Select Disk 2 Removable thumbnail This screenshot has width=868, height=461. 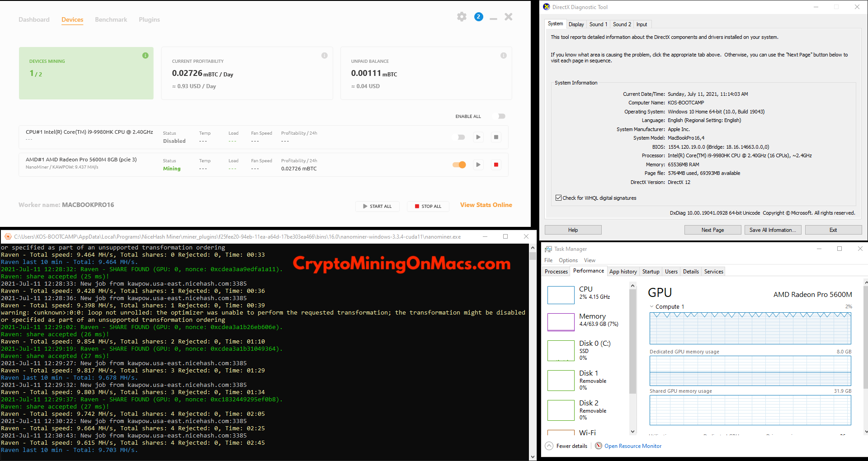561,410
